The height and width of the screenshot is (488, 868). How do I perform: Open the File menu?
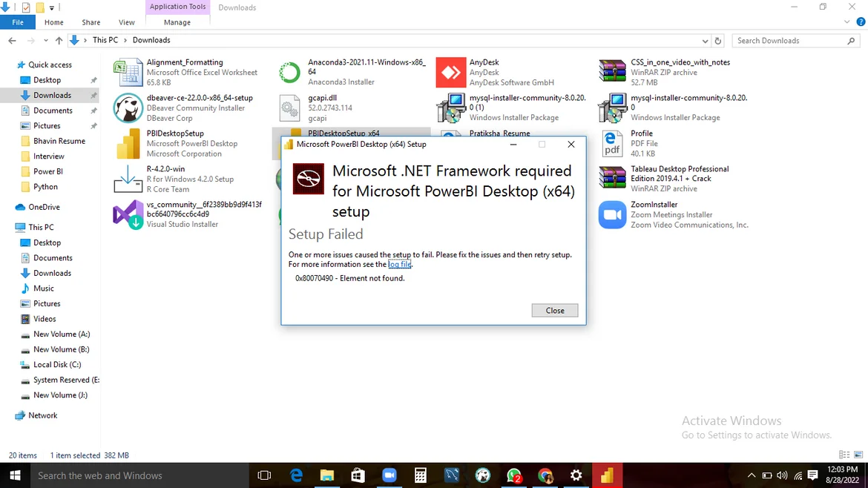click(x=18, y=23)
